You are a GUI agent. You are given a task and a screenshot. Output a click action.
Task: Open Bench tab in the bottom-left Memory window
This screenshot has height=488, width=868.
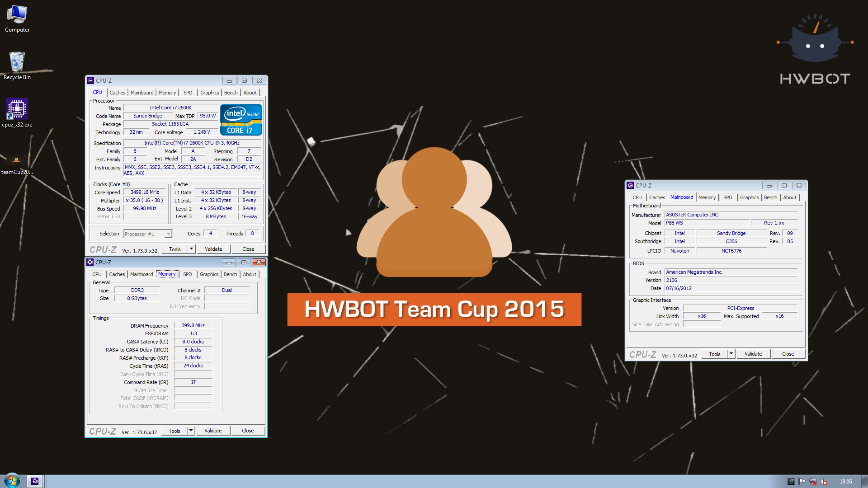click(231, 274)
